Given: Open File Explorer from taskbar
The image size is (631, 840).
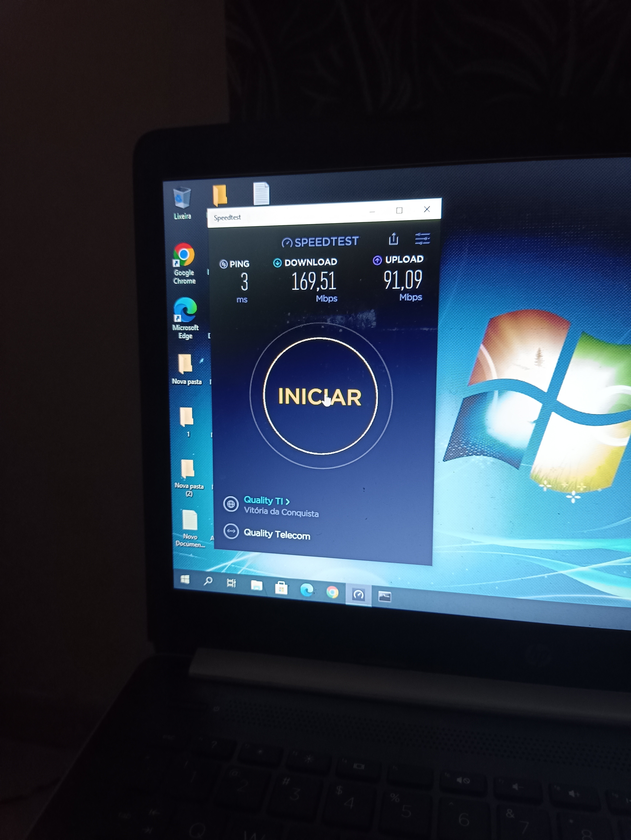Looking at the screenshot, I should pos(256,585).
